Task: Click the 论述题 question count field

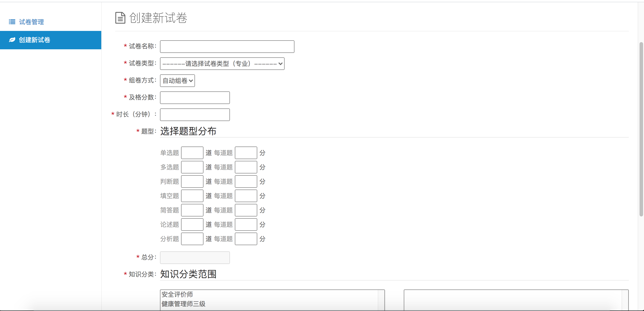Action: point(192,225)
